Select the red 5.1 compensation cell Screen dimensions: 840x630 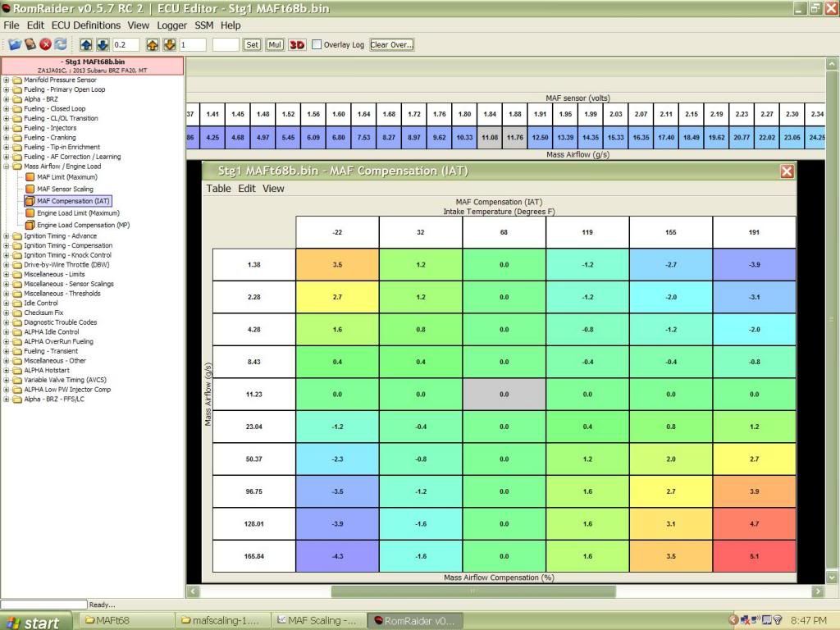pos(754,556)
